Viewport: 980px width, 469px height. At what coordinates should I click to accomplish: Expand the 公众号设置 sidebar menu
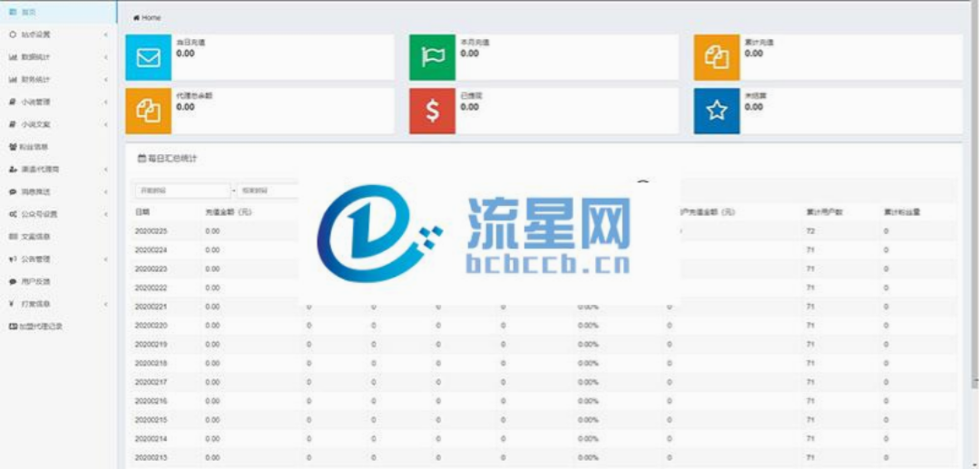tap(56, 214)
